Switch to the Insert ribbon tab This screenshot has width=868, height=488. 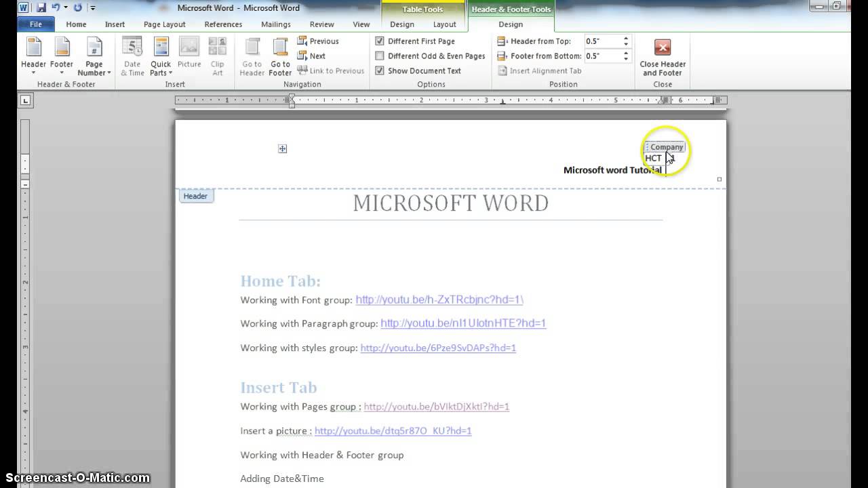[x=115, y=24]
